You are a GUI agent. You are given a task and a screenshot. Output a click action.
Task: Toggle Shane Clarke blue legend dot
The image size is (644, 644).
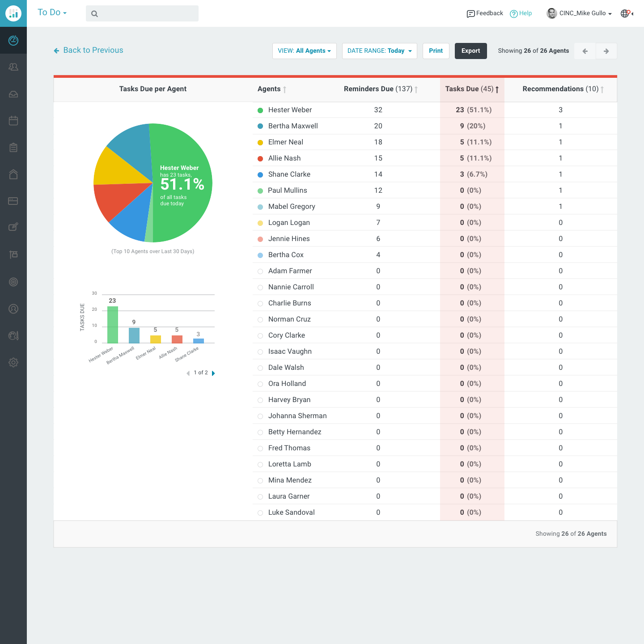(x=260, y=175)
